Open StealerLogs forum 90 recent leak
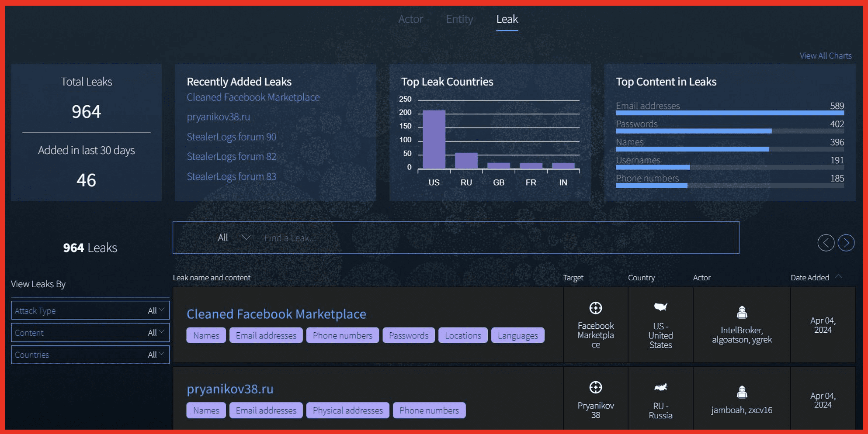Viewport: 868px width, 434px height. [231, 137]
